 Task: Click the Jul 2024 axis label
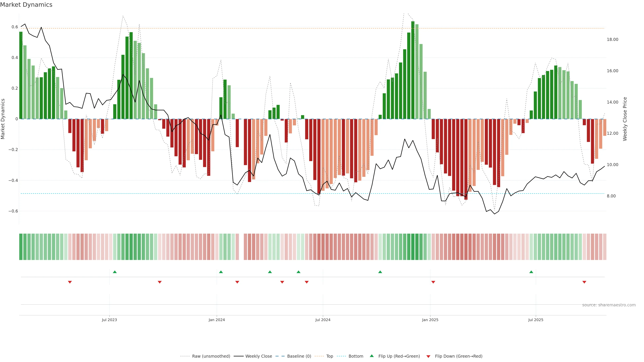[x=323, y=320]
